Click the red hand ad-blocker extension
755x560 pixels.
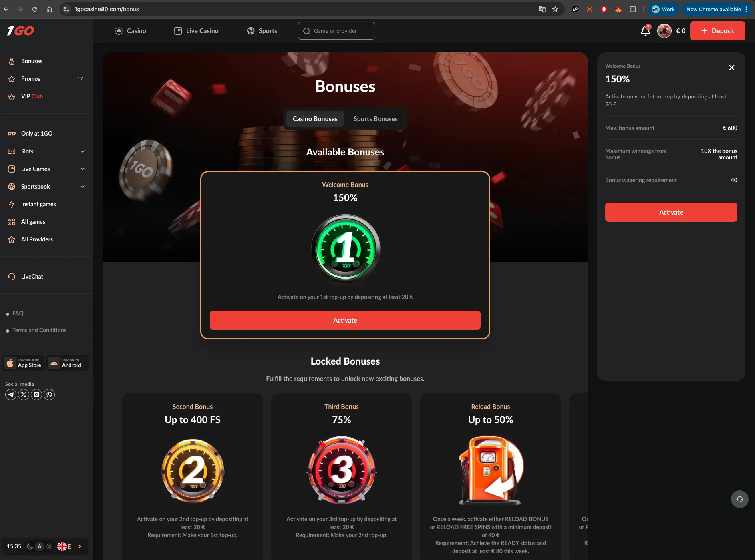(x=604, y=9)
